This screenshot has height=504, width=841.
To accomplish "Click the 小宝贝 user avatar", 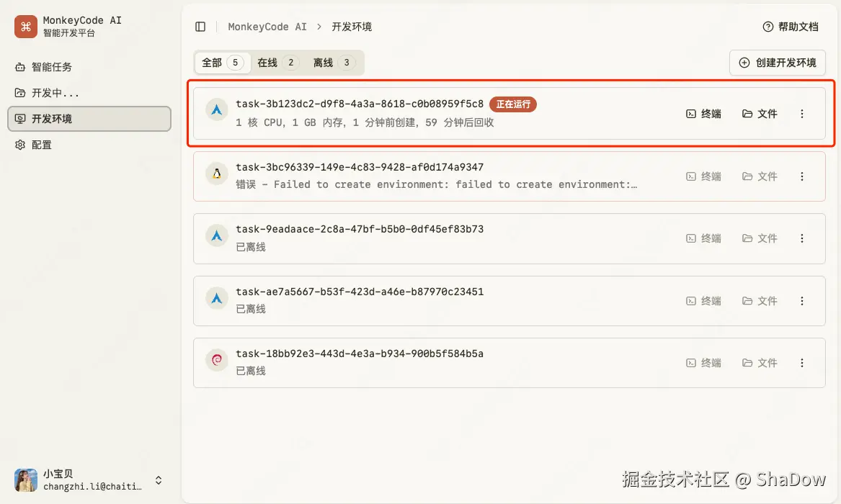I will point(26,480).
